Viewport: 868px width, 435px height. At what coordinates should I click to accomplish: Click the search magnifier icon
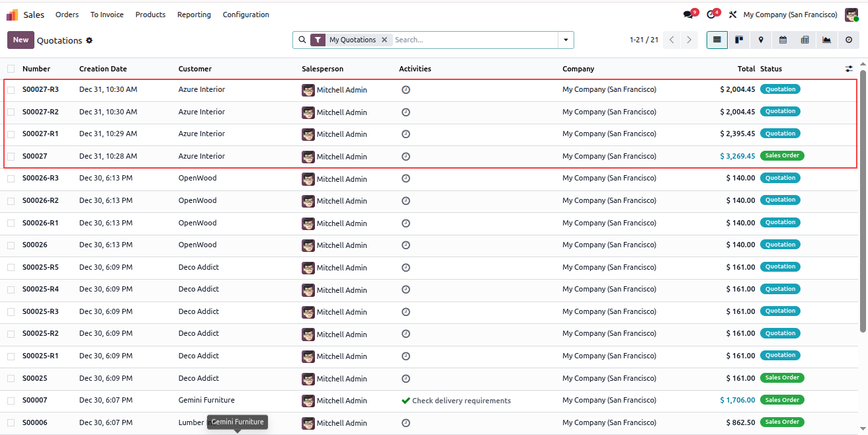coord(302,40)
